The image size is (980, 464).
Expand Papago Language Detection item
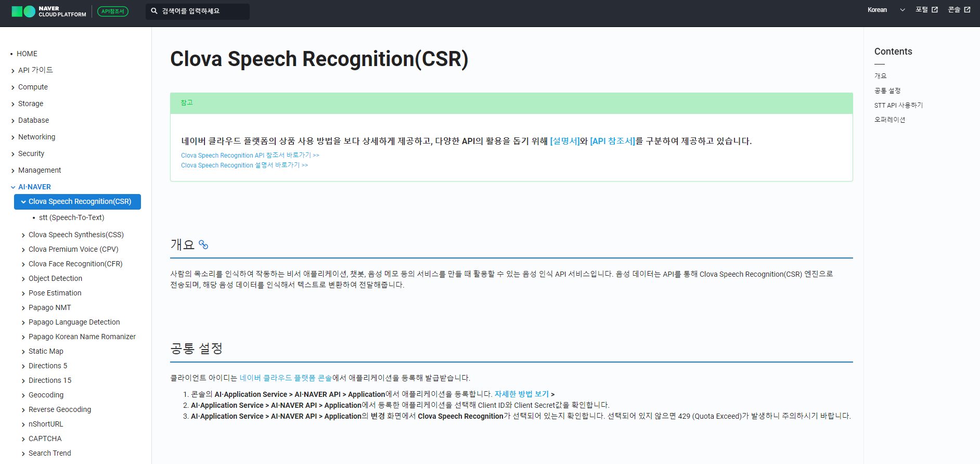tap(74, 322)
